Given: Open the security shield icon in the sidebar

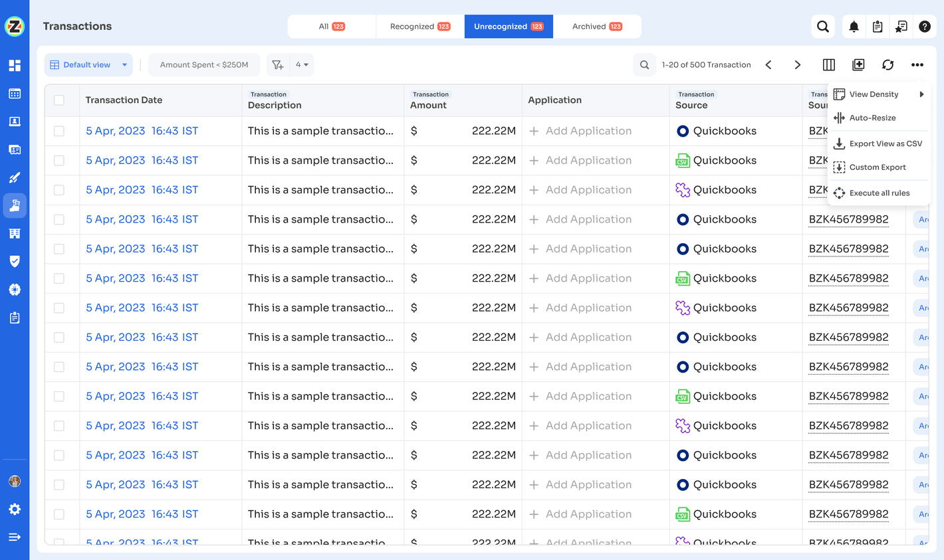Looking at the screenshot, I should tap(15, 261).
